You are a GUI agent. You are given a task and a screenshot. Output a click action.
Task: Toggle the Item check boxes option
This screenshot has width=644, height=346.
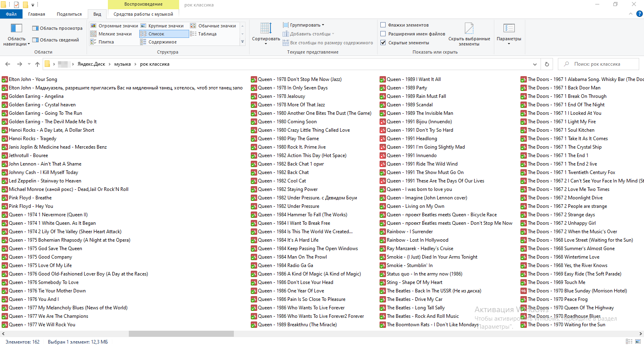[383, 25]
